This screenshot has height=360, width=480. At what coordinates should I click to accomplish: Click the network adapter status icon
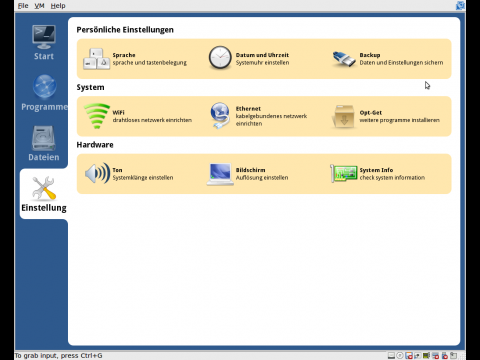(417, 355)
